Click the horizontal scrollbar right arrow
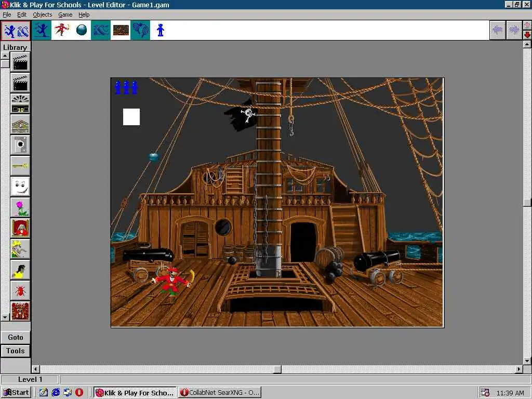This screenshot has width=532, height=399. point(519,369)
